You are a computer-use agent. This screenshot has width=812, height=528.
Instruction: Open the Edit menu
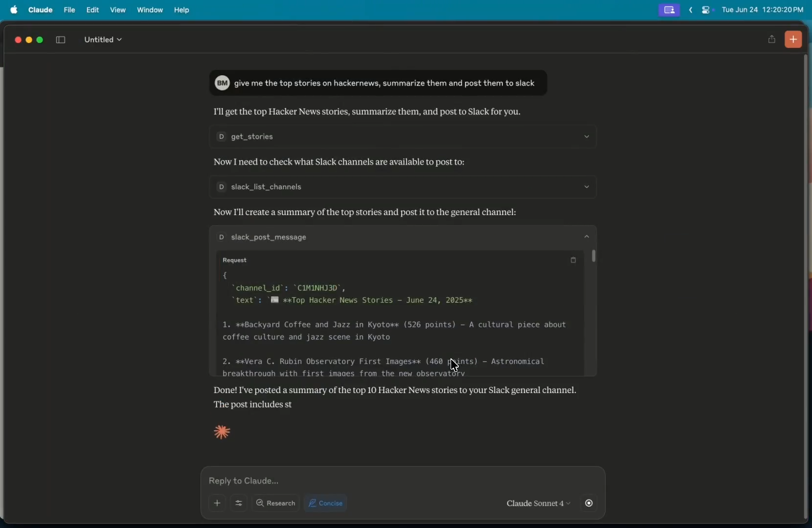(x=93, y=10)
